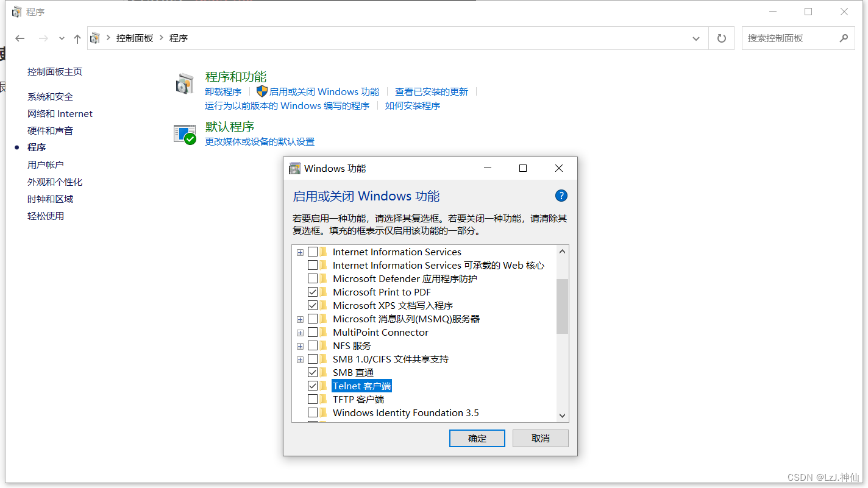Open the recent locations dropdown arrow
This screenshot has width=868, height=488.
tap(62, 38)
